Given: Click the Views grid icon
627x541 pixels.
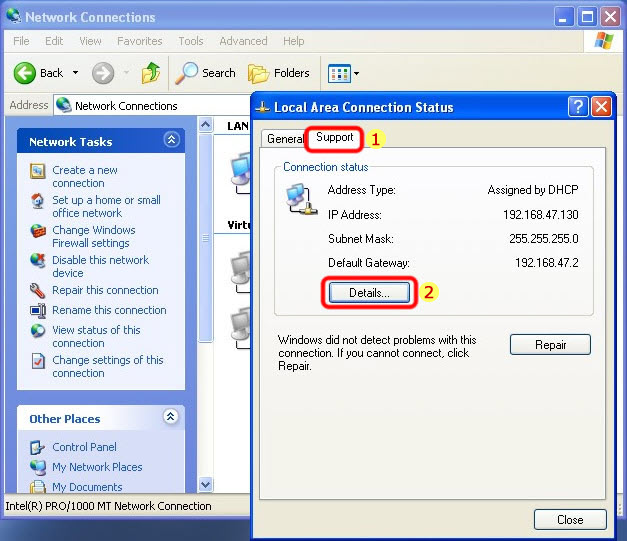Looking at the screenshot, I should 339,74.
